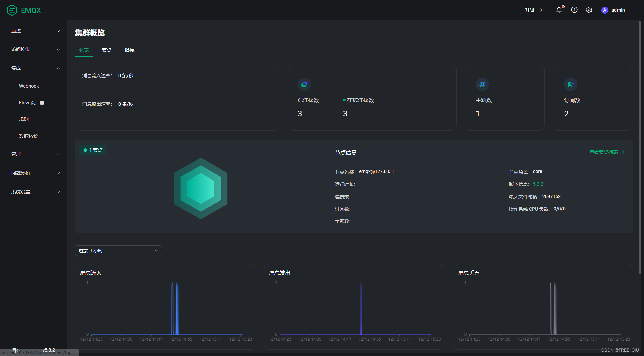
Task: Select the Webhook sidebar item
Action: coord(29,86)
